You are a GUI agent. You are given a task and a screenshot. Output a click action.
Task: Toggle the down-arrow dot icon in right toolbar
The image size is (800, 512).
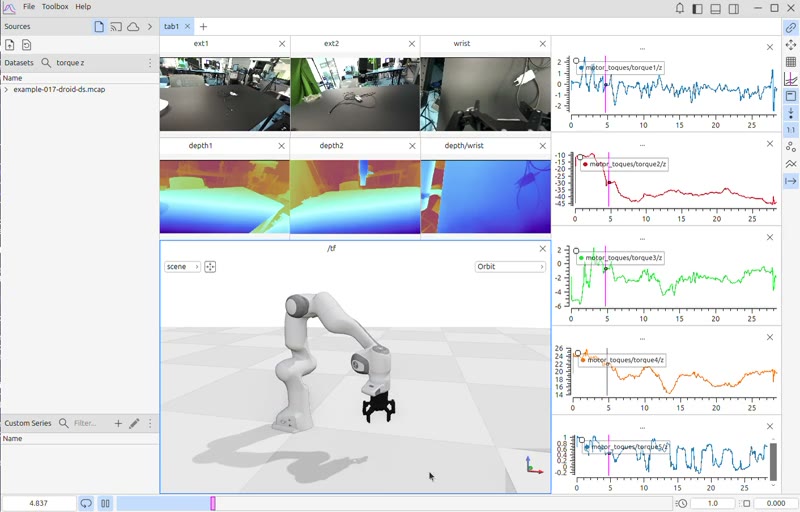(791, 113)
